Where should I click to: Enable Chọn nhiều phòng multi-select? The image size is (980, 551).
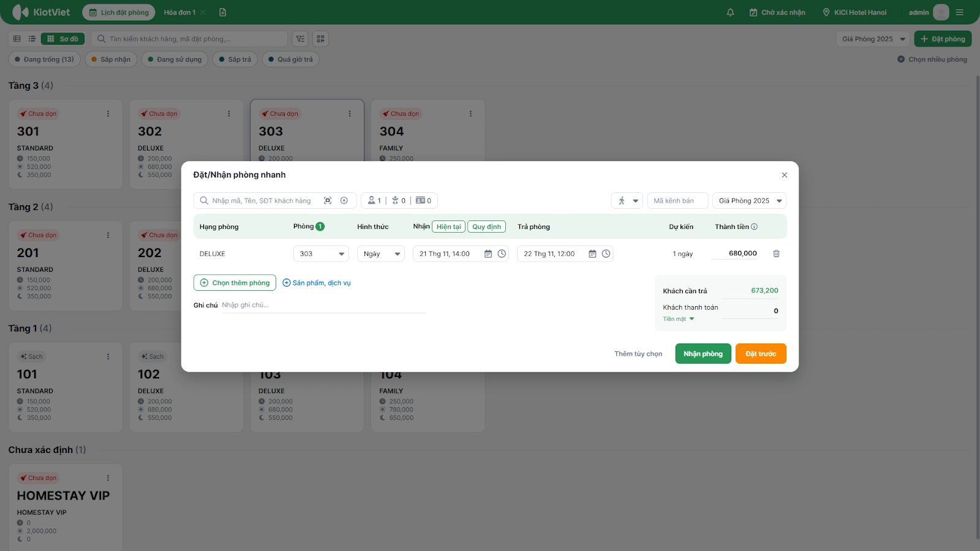click(x=932, y=59)
